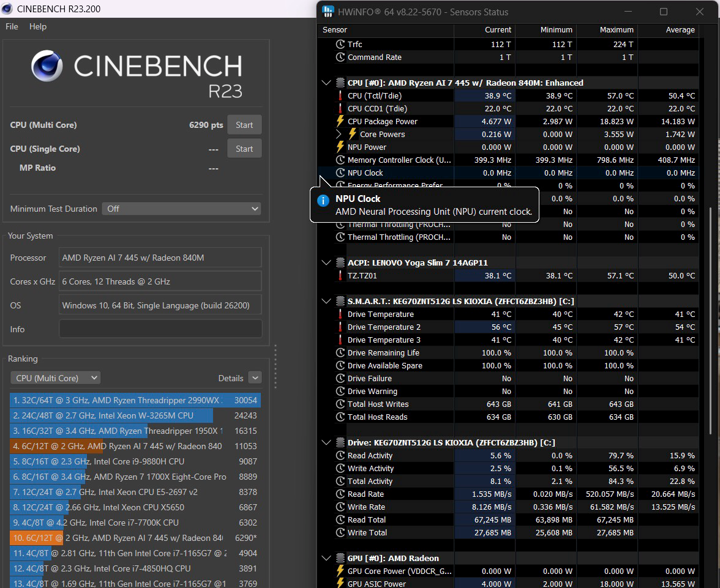Click the HWiNFO title bar app icon
Image resolution: width=720 pixels, height=588 pixels.
[x=328, y=12]
